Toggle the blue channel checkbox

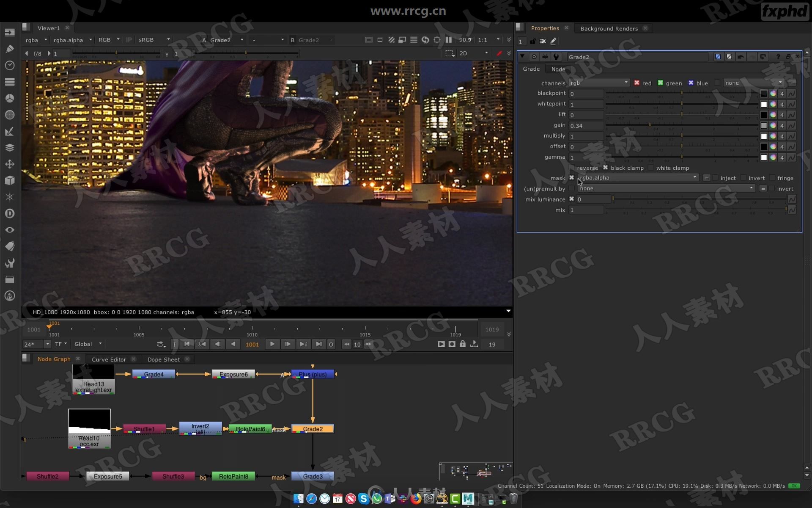(x=691, y=83)
